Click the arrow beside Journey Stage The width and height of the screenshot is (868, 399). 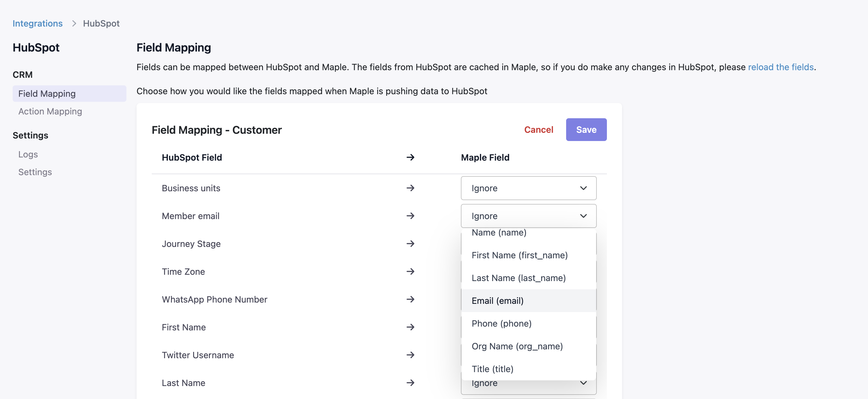[410, 244]
